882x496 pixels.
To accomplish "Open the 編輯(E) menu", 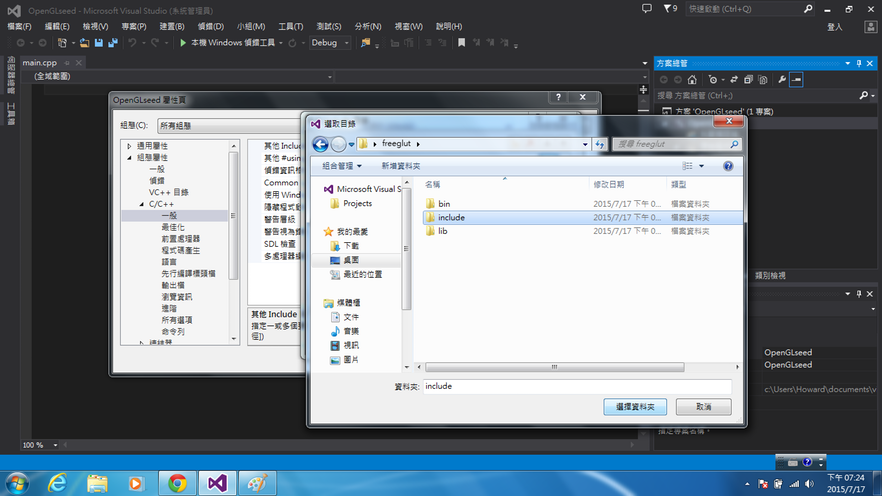I will tap(57, 26).
